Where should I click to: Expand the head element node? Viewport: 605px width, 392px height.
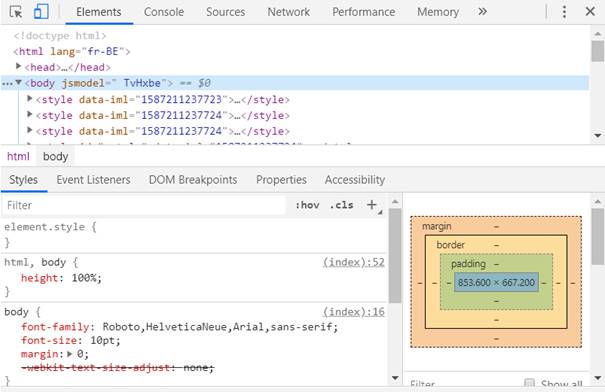point(18,66)
